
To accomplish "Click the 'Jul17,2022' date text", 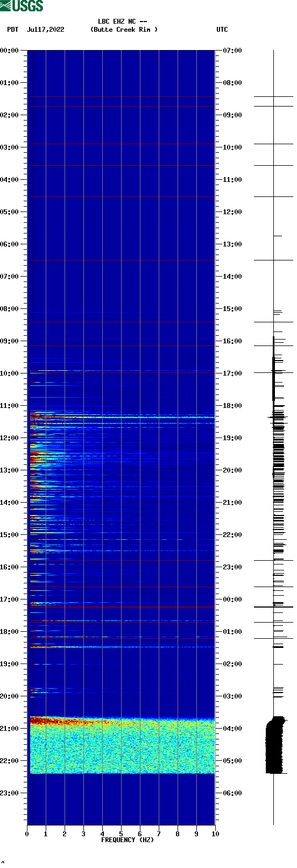I will [x=45, y=30].
